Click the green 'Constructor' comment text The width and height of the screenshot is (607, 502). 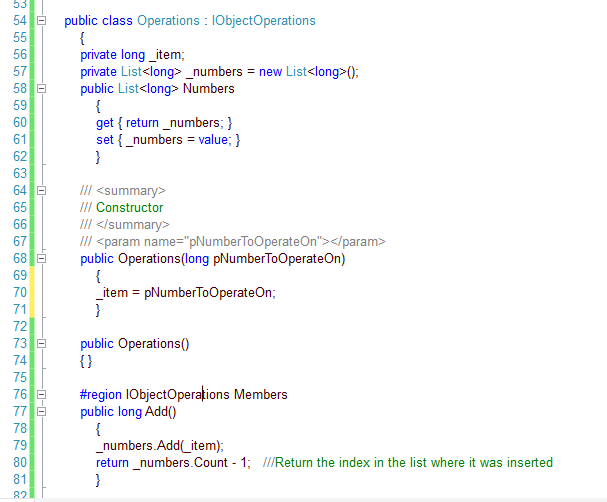[130, 208]
